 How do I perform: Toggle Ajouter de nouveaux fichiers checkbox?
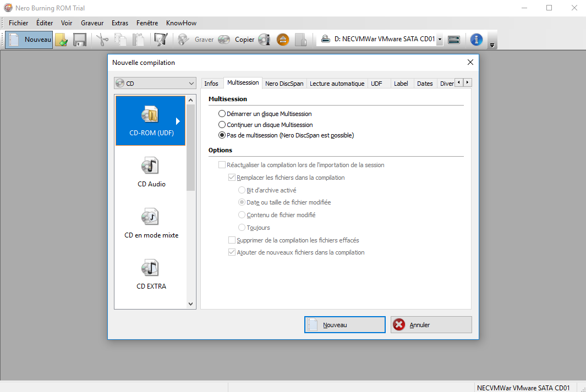232,252
